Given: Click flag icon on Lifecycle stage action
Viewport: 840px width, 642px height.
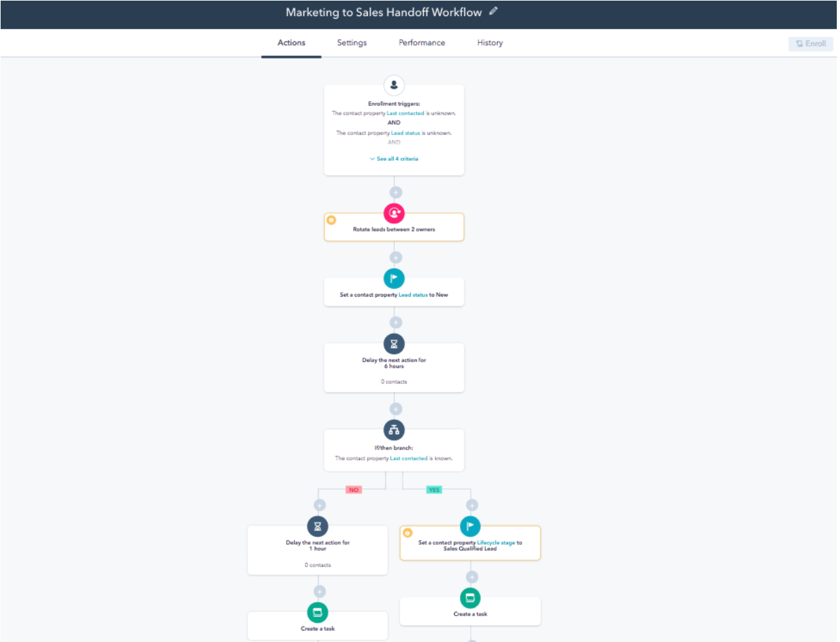Looking at the screenshot, I should 470,526.
